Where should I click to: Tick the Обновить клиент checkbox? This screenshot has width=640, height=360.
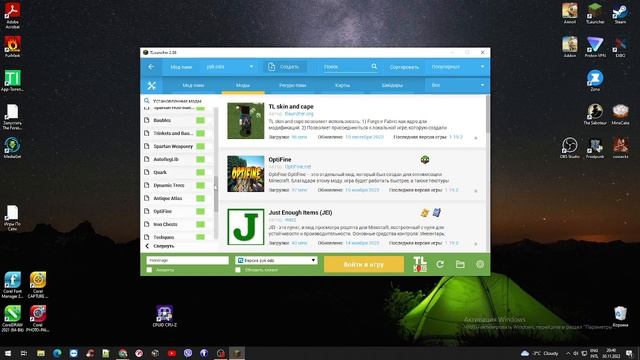pyautogui.click(x=238, y=270)
